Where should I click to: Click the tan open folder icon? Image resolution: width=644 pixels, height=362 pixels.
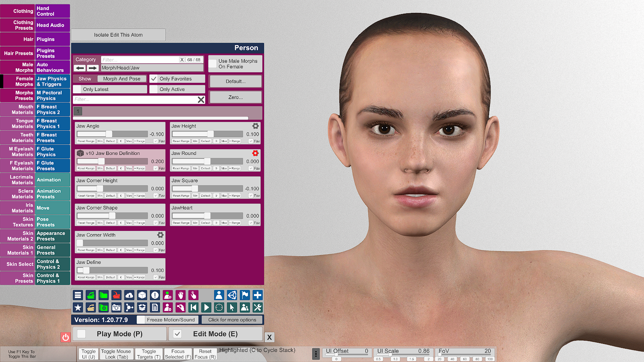point(91,308)
